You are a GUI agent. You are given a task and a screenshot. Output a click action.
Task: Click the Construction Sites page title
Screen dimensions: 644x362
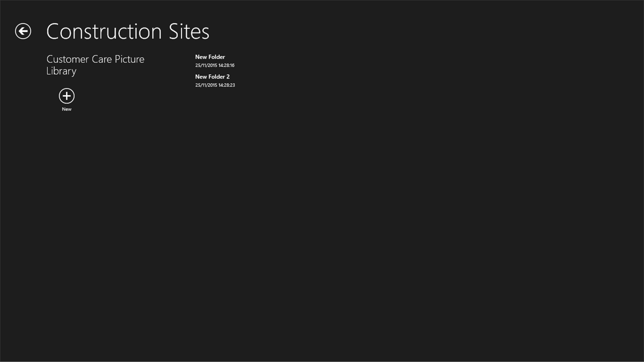(127, 31)
